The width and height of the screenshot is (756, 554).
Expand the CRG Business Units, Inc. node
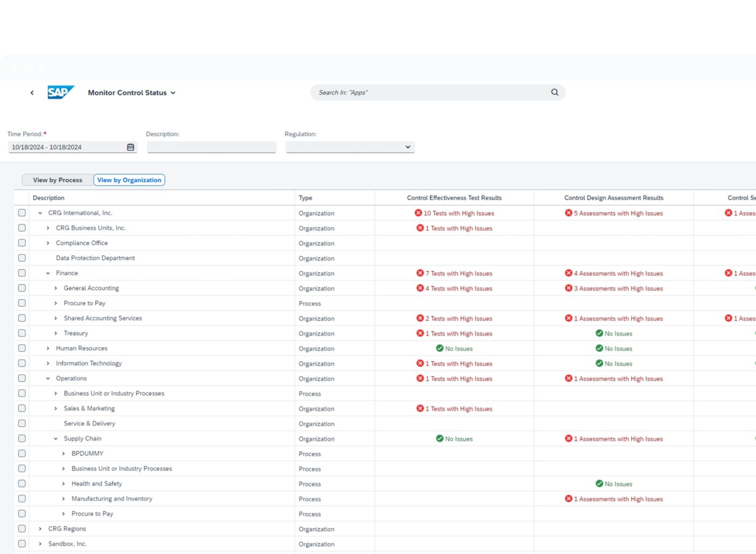[x=48, y=228]
